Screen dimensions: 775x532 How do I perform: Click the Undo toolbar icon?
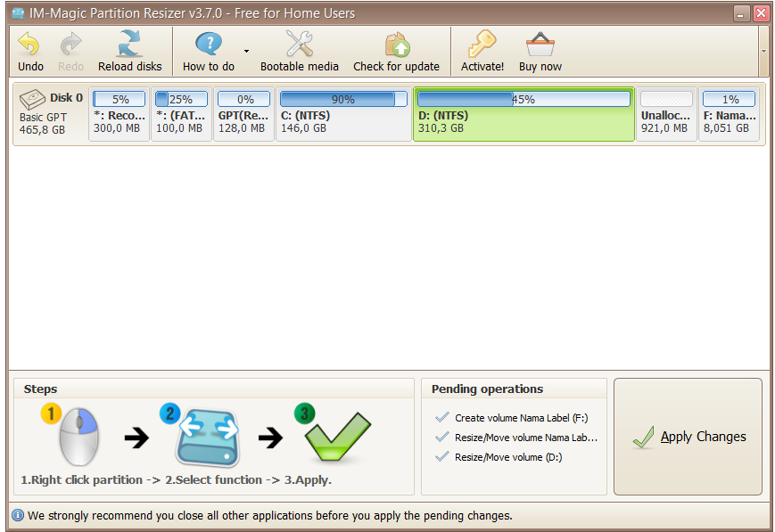click(x=29, y=42)
